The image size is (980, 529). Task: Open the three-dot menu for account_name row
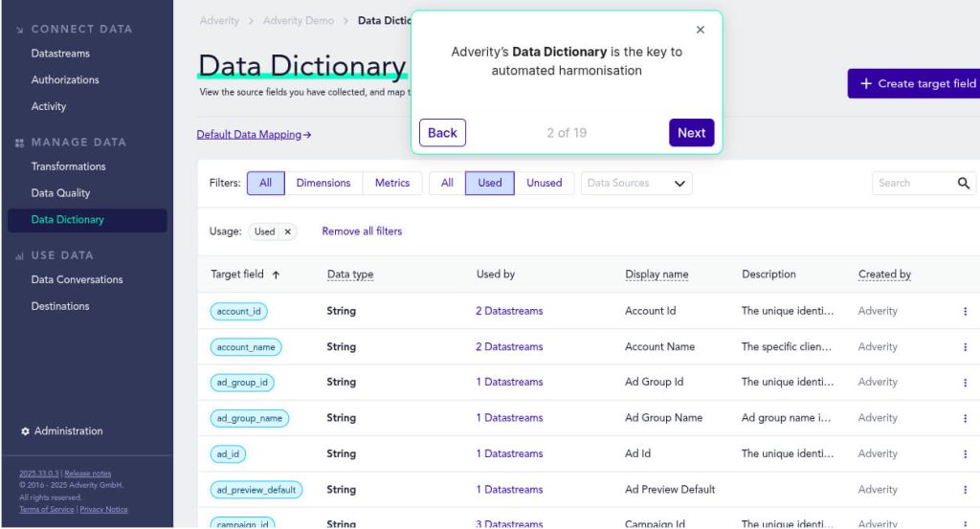click(x=965, y=347)
